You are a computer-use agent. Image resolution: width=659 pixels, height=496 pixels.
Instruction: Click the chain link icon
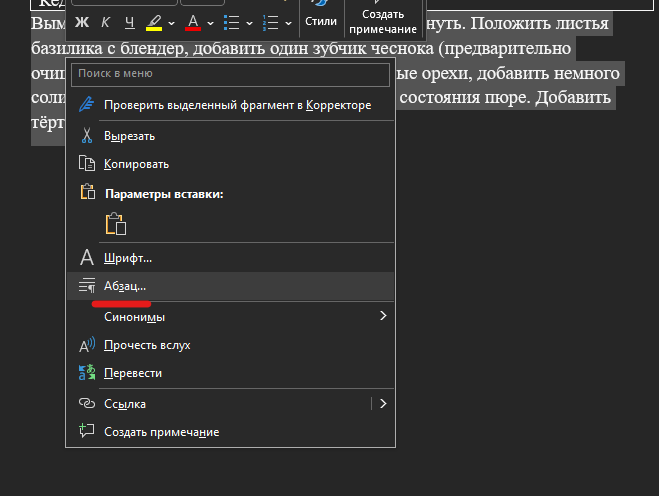tap(87, 404)
